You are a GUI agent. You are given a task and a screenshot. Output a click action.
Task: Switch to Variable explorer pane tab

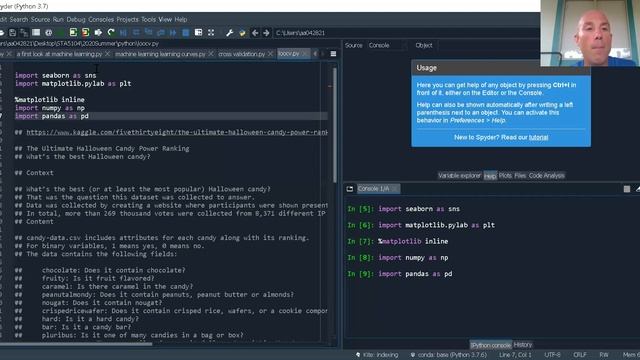[x=460, y=176]
